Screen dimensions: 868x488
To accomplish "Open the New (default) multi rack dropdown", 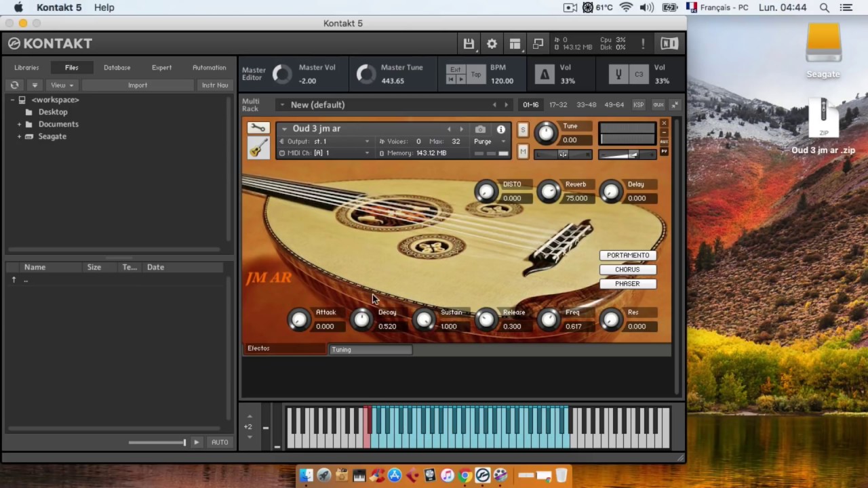I will pyautogui.click(x=281, y=105).
